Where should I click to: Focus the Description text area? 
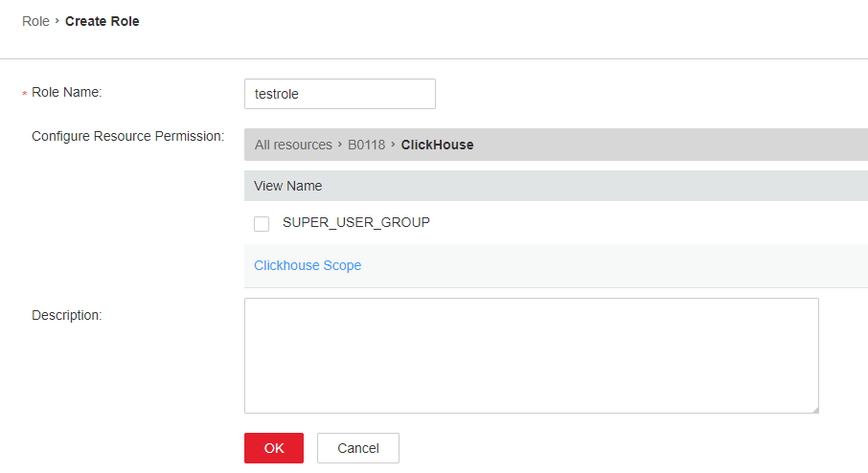click(x=532, y=356)
